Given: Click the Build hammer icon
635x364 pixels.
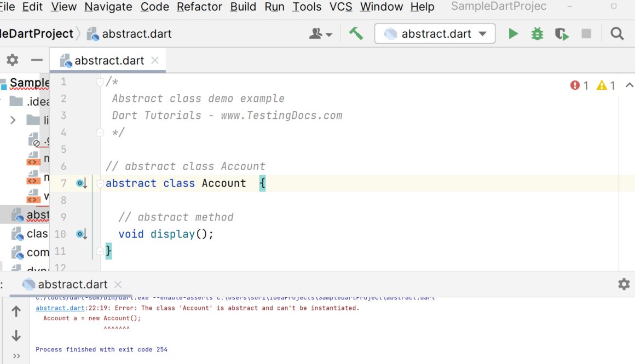Looking at the screenshot, I should pyautogui.click(x=356, y=34).
